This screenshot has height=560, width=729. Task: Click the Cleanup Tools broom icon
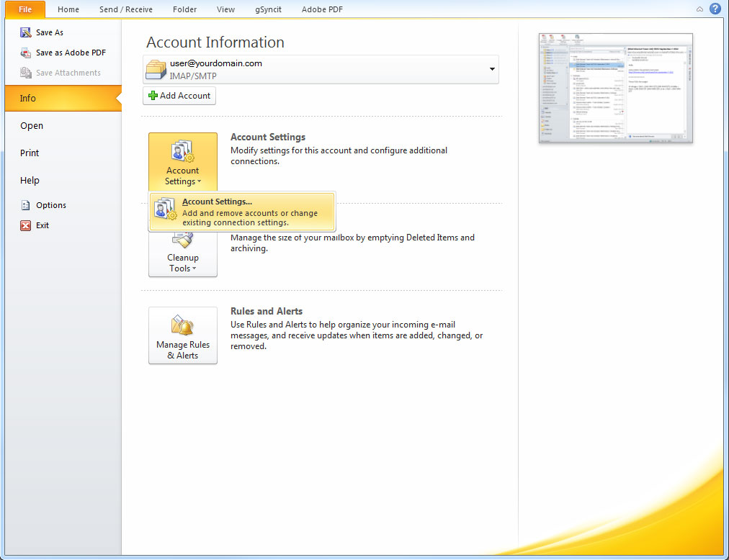183,240
